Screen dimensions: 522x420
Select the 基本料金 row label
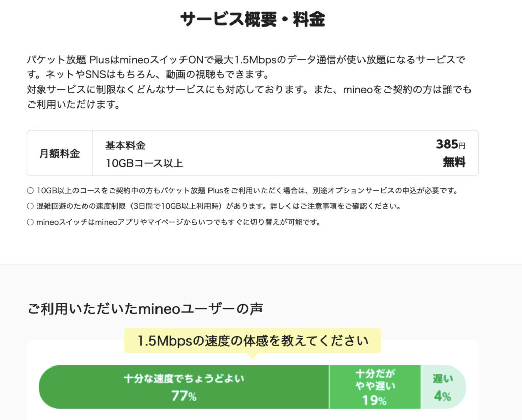click(x=125, y=145)
